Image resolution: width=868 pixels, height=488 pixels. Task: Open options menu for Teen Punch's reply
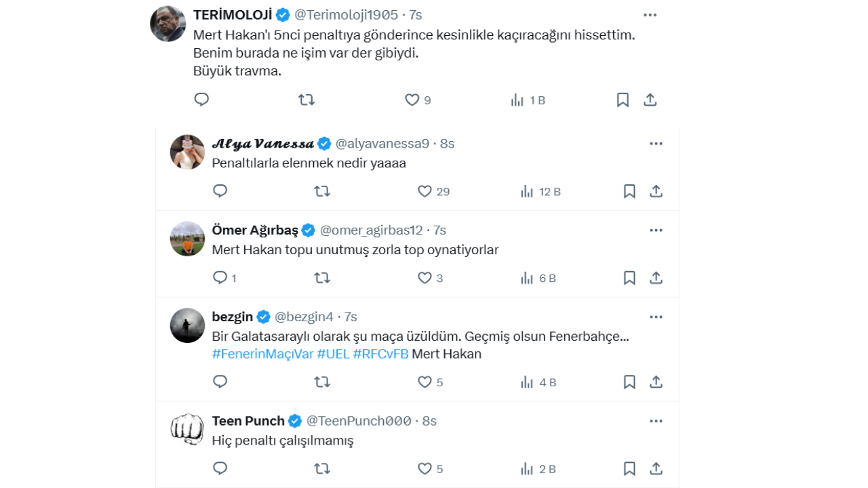coord(656,420)
